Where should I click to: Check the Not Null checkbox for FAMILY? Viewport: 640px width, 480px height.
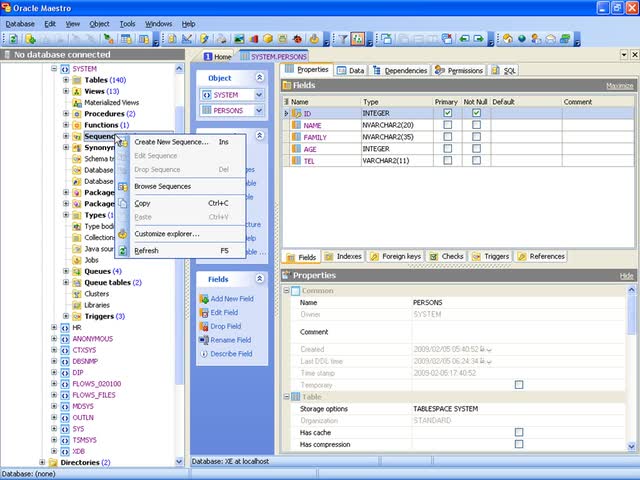pos(476,136)
